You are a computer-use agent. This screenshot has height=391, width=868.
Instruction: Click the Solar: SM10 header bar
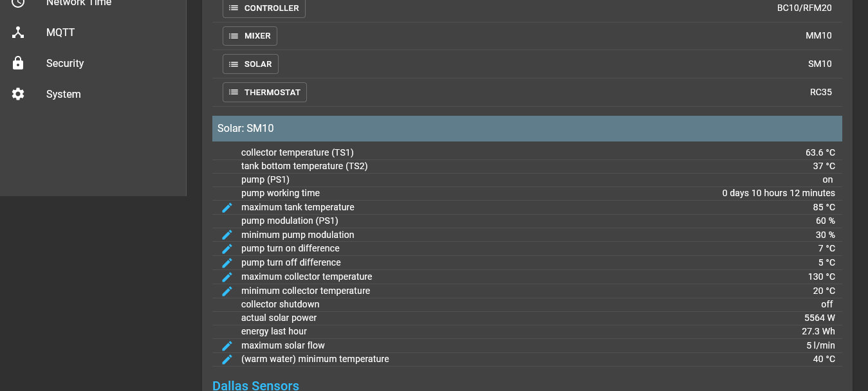pyautogui.click(x=527, y=128)
